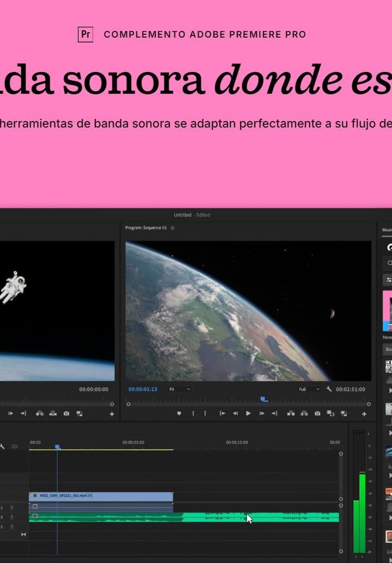Play the sequence in Program monitor
Image resolution: width=392 pixels, height=563 pixels.
tap(248, 414)
